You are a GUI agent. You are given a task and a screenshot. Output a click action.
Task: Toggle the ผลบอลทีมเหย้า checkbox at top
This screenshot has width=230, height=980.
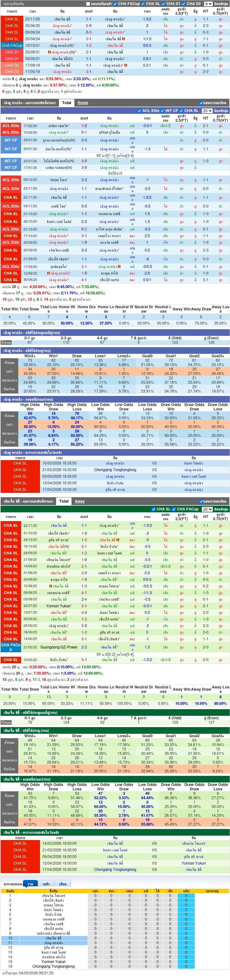(x=89, y=4)
